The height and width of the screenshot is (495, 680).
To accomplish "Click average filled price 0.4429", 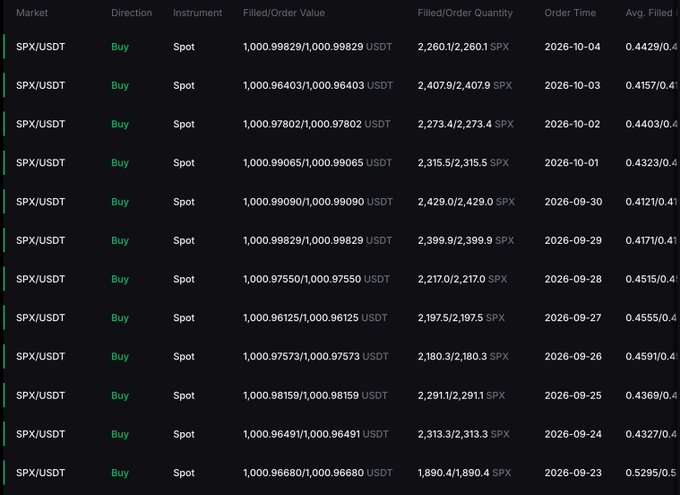I will coord(651,47).
